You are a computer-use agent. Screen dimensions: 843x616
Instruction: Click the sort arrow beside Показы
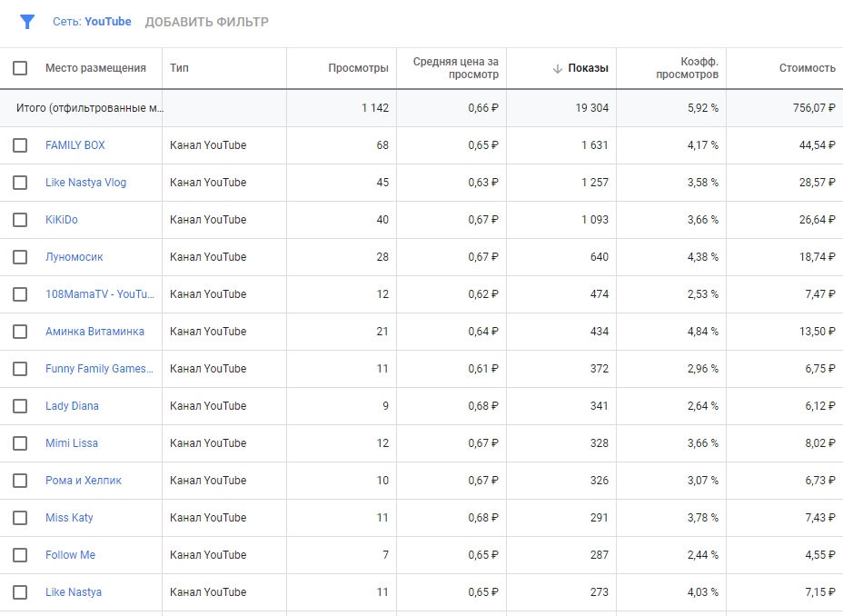[x=558, y=68]
